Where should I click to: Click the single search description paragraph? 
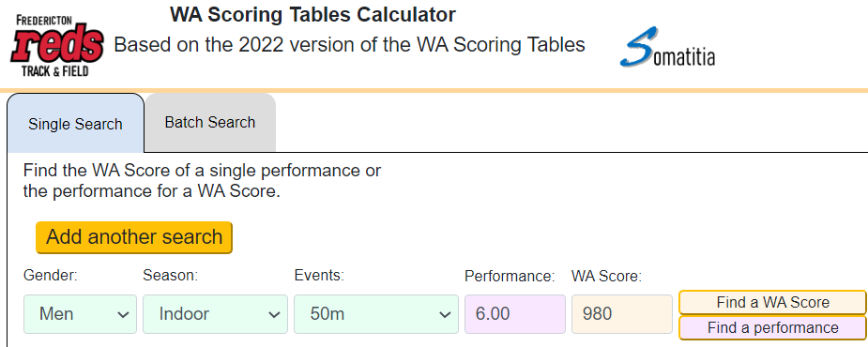click(x=202, y=182)
